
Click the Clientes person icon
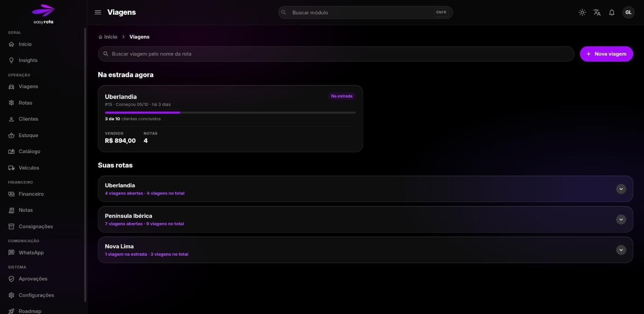tap(11, 119)
